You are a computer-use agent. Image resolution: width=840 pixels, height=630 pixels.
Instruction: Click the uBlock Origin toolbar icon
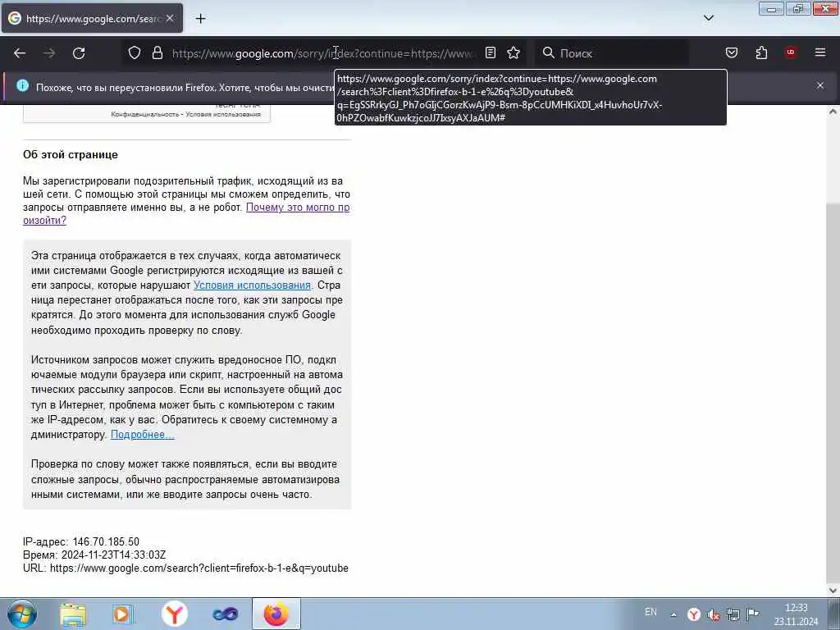pos(791,52)
